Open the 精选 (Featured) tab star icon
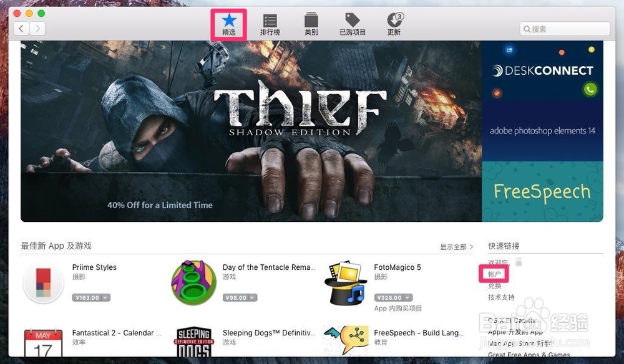The width and height of the screenshot is (624, 364). [x=229, y=20]
